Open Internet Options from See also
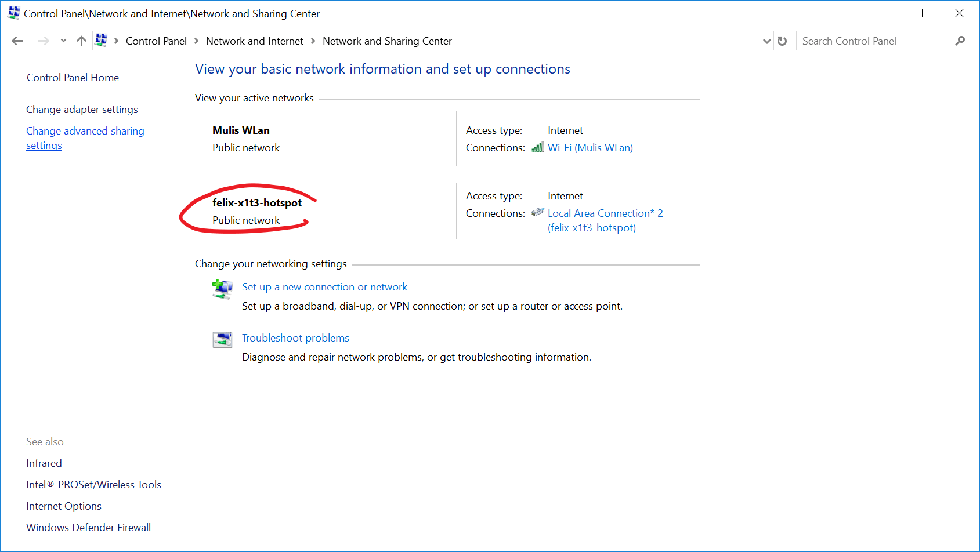Image resolution: width=980 pixels, height=552 pixels. coord(63,506)
